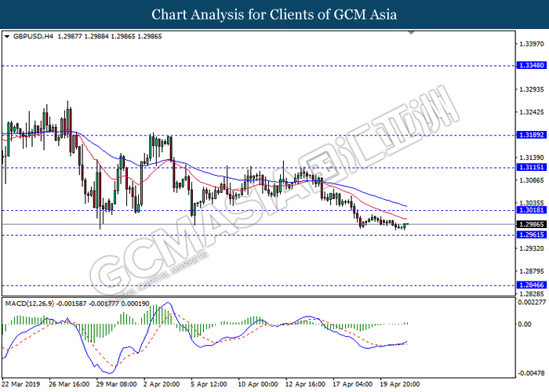Click the MACD 0.00 zero-line scale value
The width and height of the screenshot is (549, 392).
pos(525,325)
